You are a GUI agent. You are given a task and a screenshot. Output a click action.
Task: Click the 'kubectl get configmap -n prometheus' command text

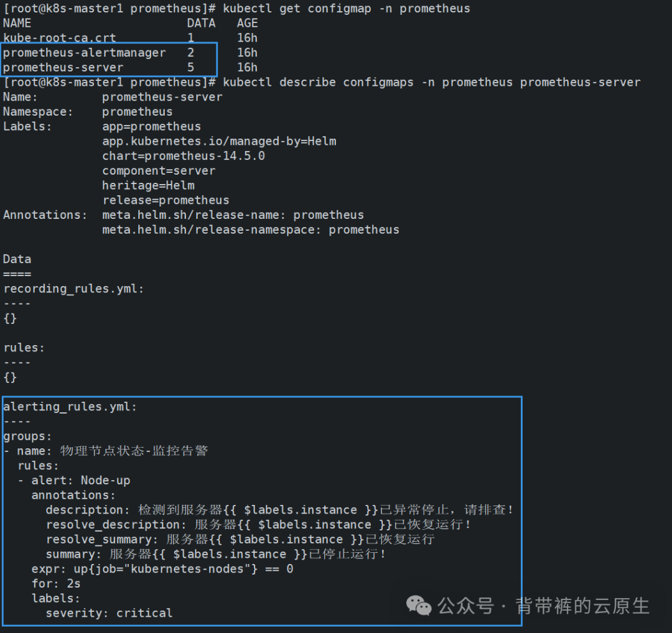347,9
